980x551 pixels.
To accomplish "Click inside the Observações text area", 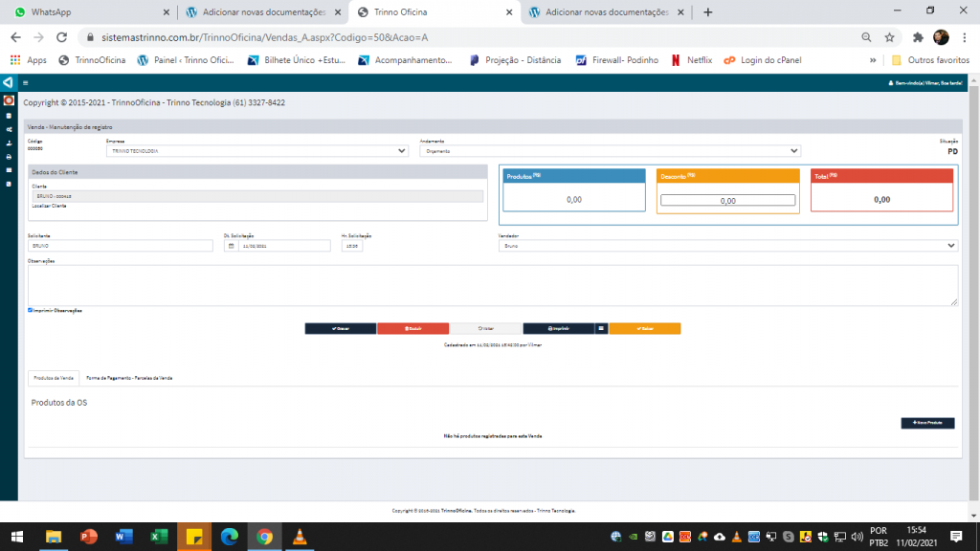I will 493,285.
